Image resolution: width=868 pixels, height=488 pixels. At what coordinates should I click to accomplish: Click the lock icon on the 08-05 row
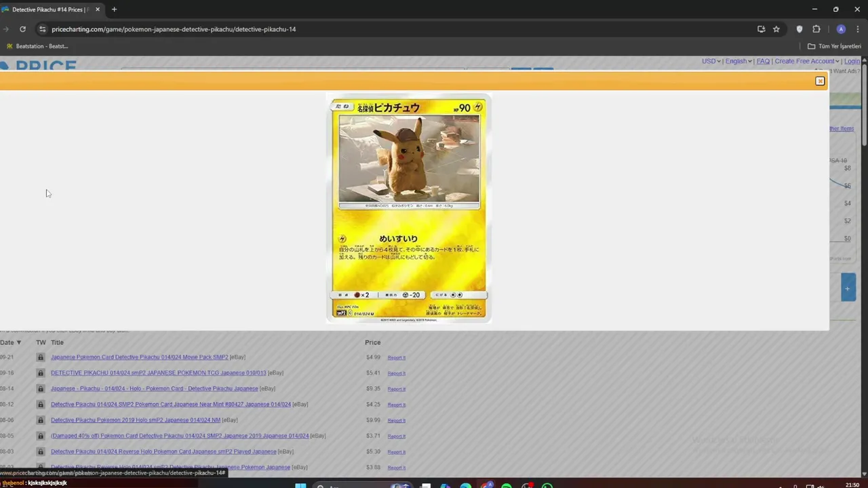(x=41, y=436)
